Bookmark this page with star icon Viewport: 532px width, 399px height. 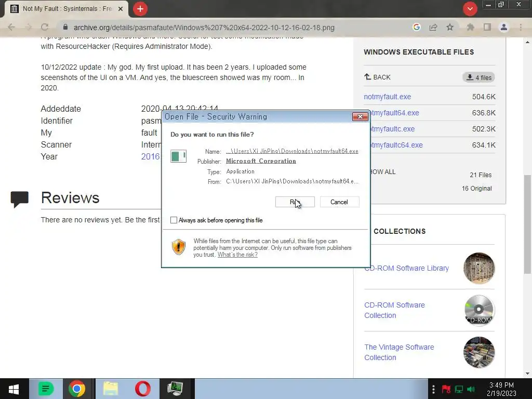point(450,27)
